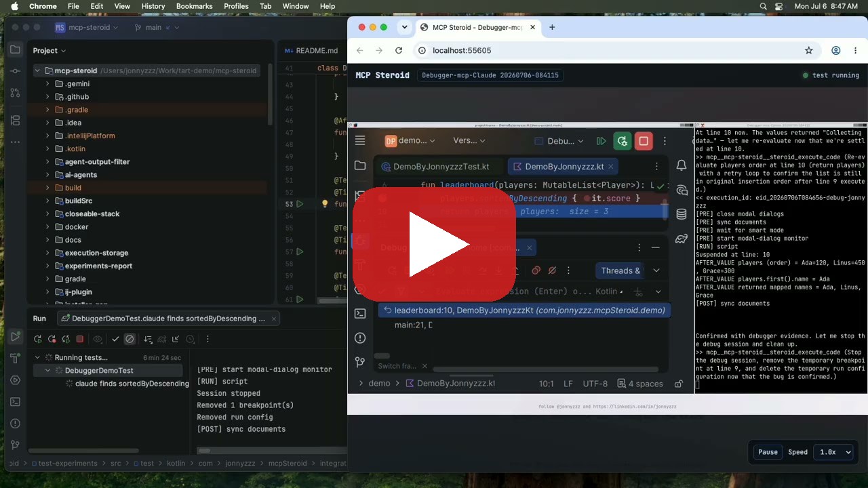Click the Apple menu icon
Screen dimensions: 868x488
click(14, 6)
